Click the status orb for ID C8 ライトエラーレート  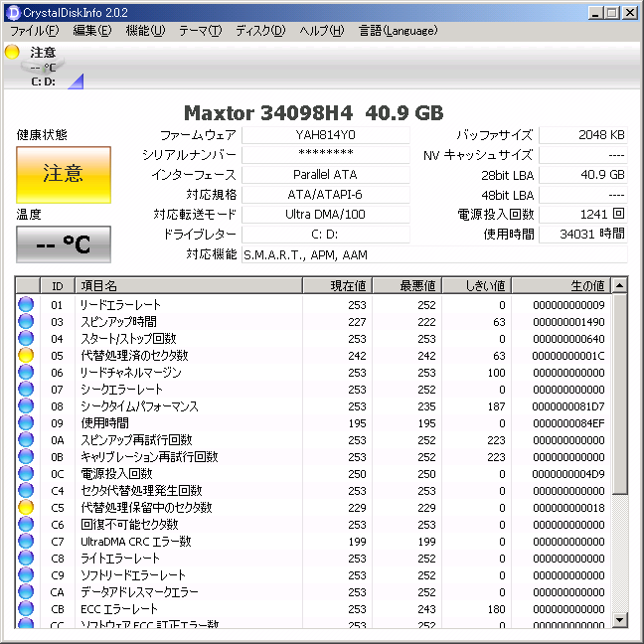(x=26, y=558)
